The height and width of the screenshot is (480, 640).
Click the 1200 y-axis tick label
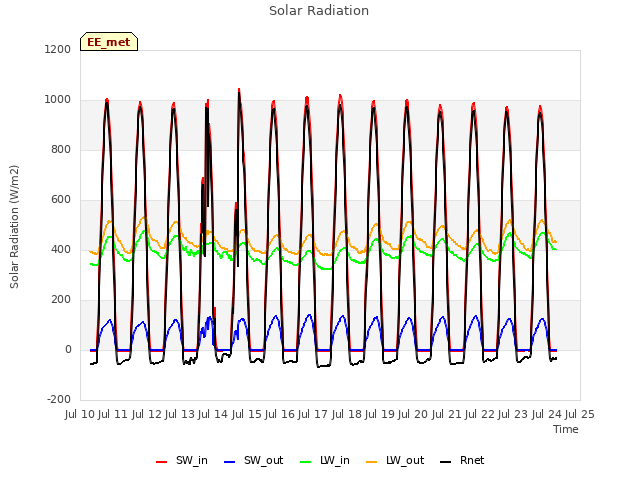(58, 49)
